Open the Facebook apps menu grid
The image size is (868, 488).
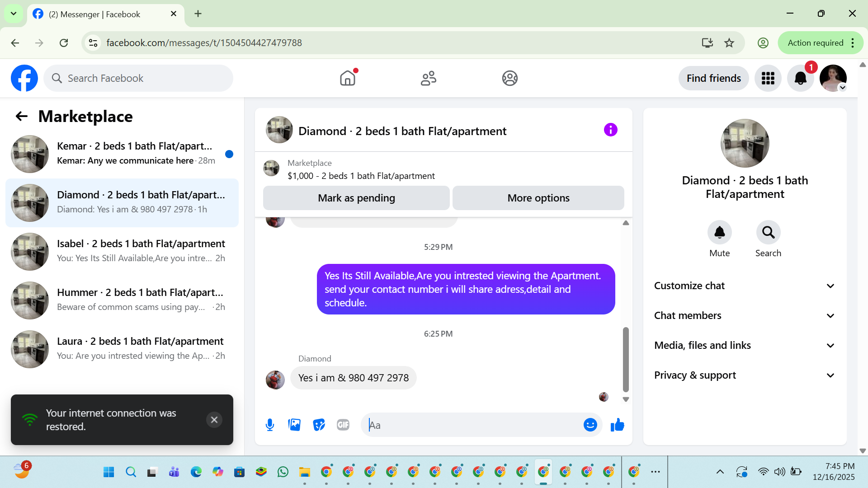tap(768, 78)
